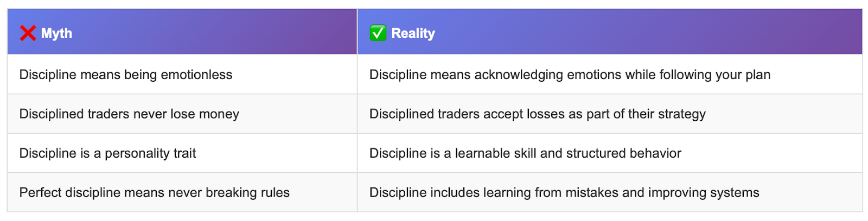Click 'Discipline means being emotionless' cell
This screenshot has height=221, width=868.
click(x=182, y=75)
